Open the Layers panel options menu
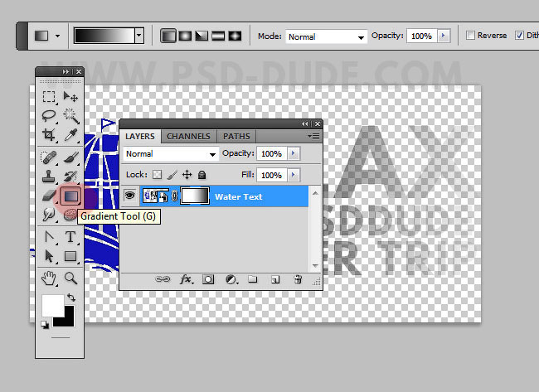539x392 pixels. (x=313, y=136)
